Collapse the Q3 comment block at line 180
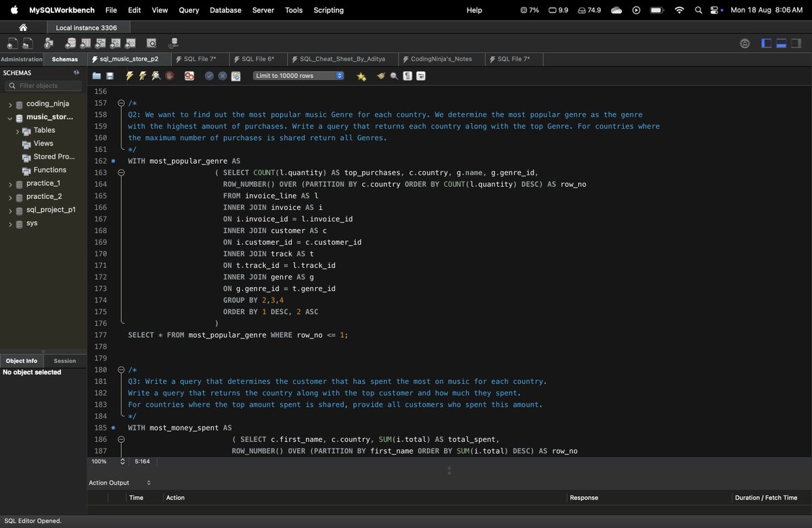 (121, 370)
